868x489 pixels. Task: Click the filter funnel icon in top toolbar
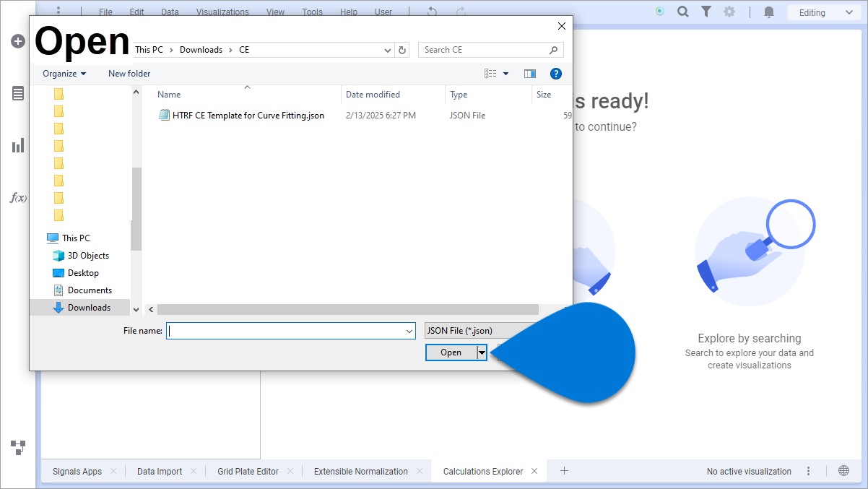[706, 12]
